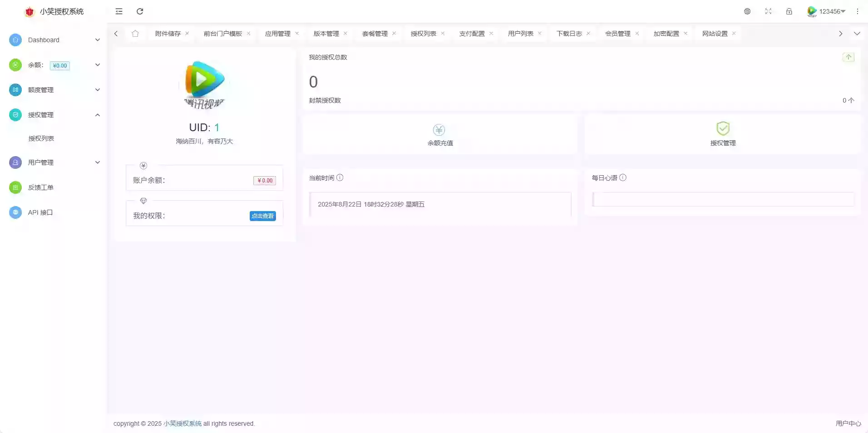This screenshot has height=433, width=868.
Task: Open the Dashboard home icon in sidebar
Action: click(15, 40)
